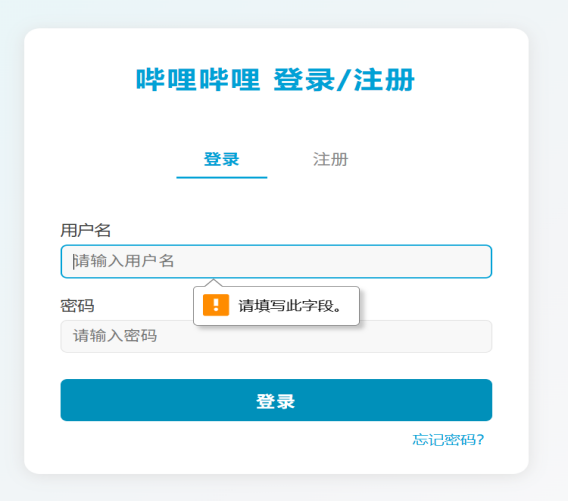
Task: Click the 用户名 field label
Action: click(x=85, y=230)
